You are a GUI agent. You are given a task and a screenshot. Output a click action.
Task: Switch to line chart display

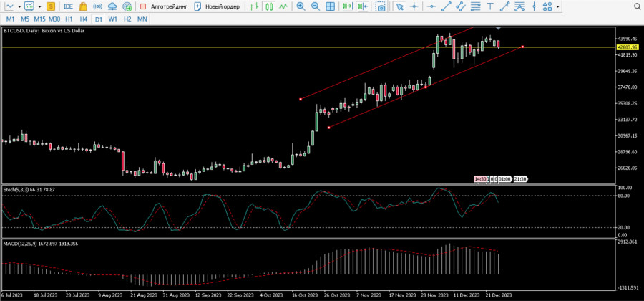[284, 6]
